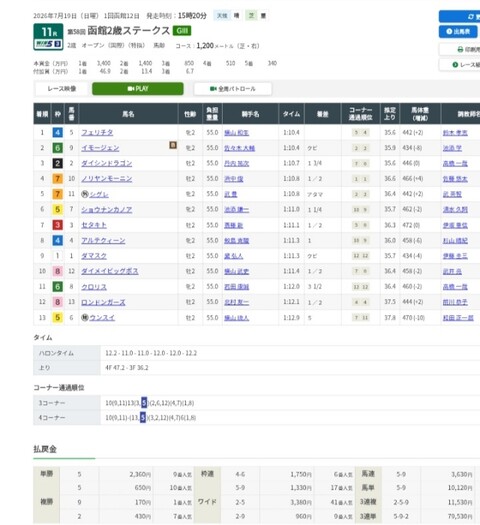Open horse イモージェン link

pyautogui.click(x=100, y=148)
